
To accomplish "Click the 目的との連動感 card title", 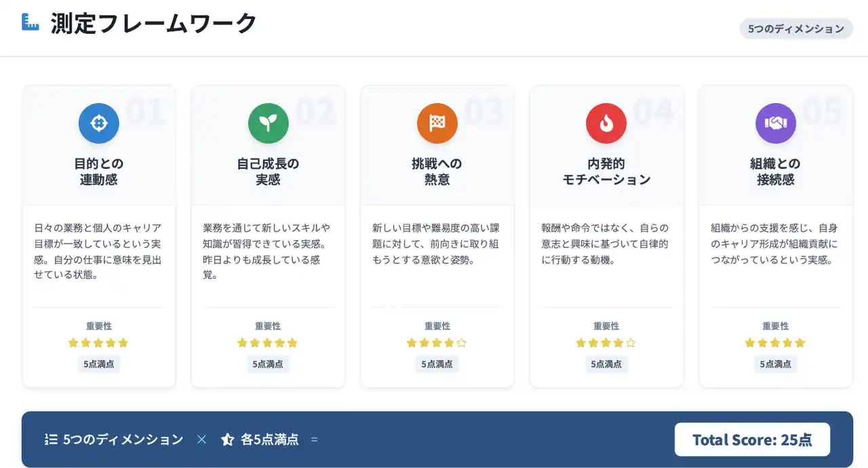I will tap(99, 172).
